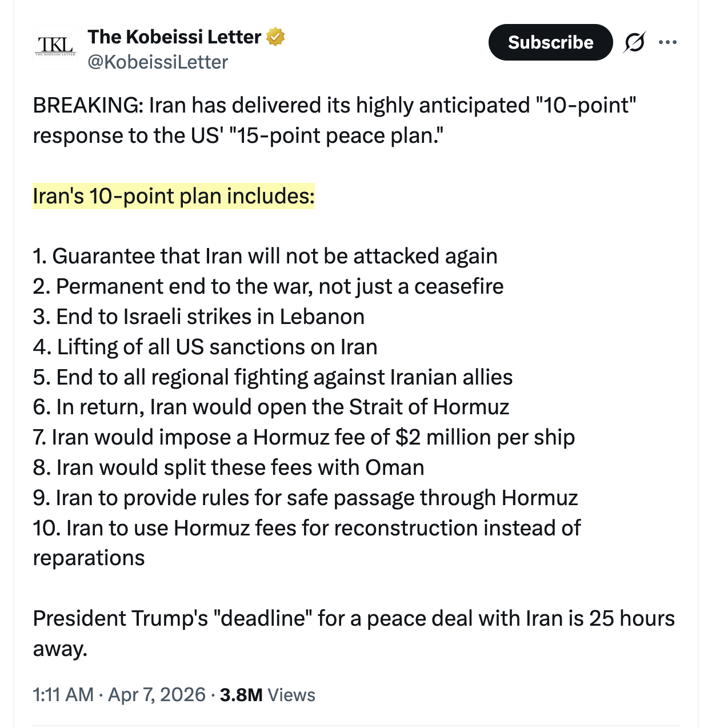712x728 pixels.
Task: Click the gold verified badge
Action: click(276, 37)
